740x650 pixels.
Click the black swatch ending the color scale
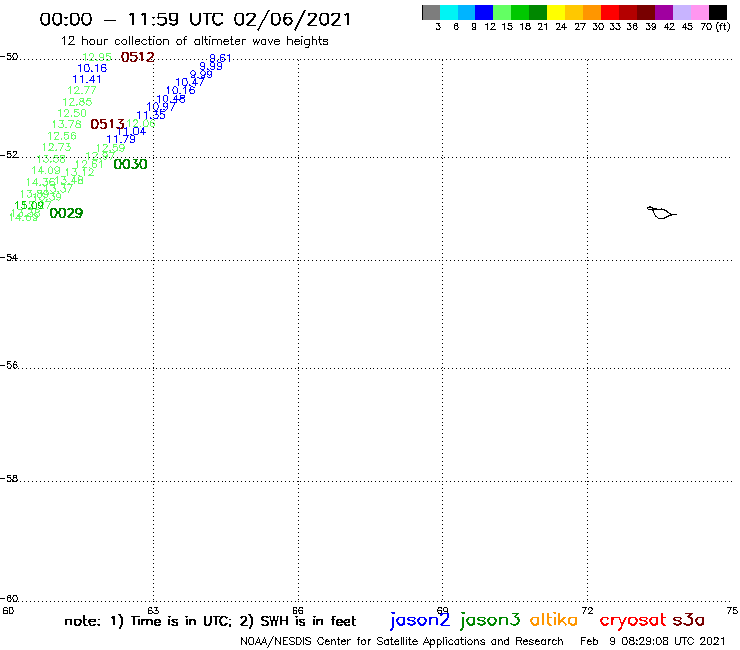(x=718, y=12)
